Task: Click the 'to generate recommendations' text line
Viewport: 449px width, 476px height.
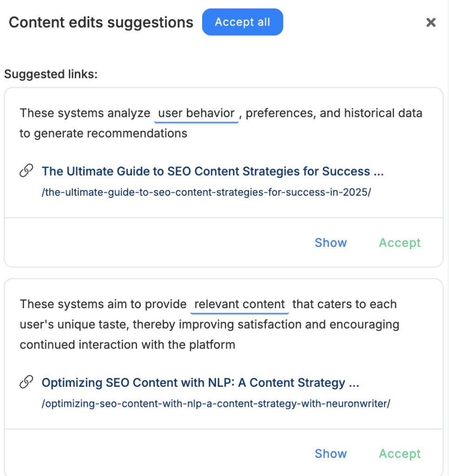Action: pyautogui.click(x=103, y=133)
